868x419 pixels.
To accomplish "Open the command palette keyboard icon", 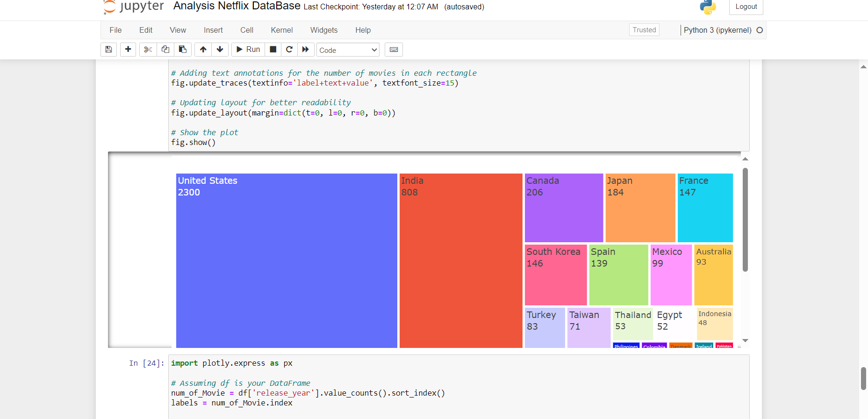I will (394, 50).
